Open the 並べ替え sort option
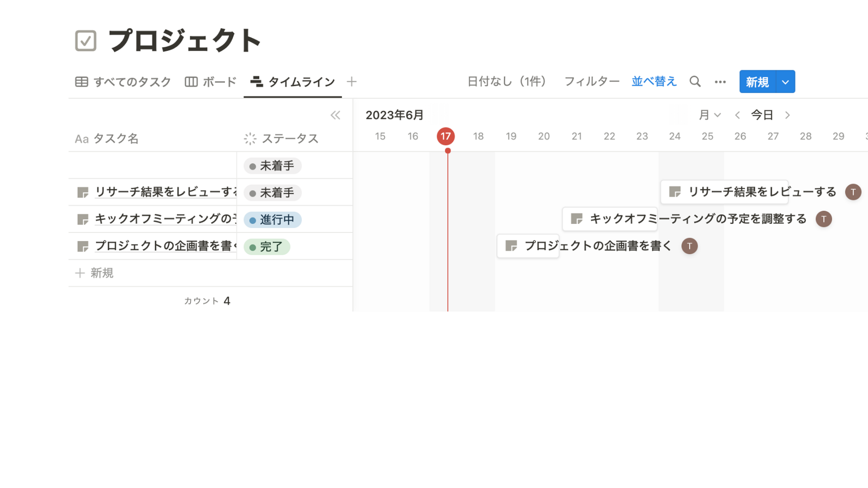This screenshot has height=488, width=868. tap(654, 82)
